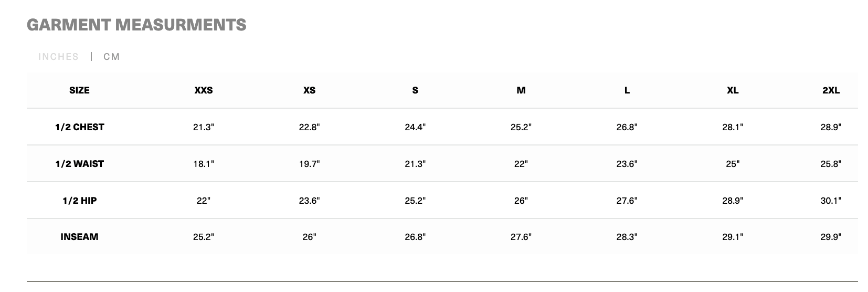Click the INSEAM row label

[x=79, y=237]
